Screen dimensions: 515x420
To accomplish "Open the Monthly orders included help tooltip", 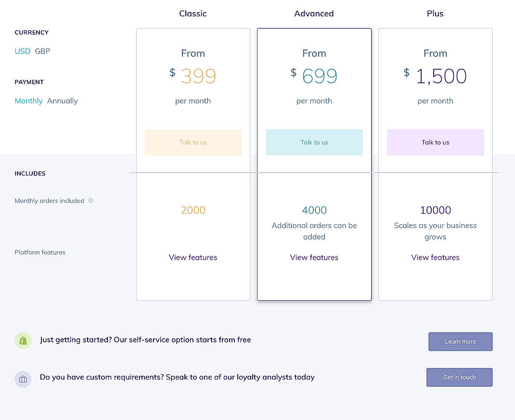I will click(x=90, y=201).
